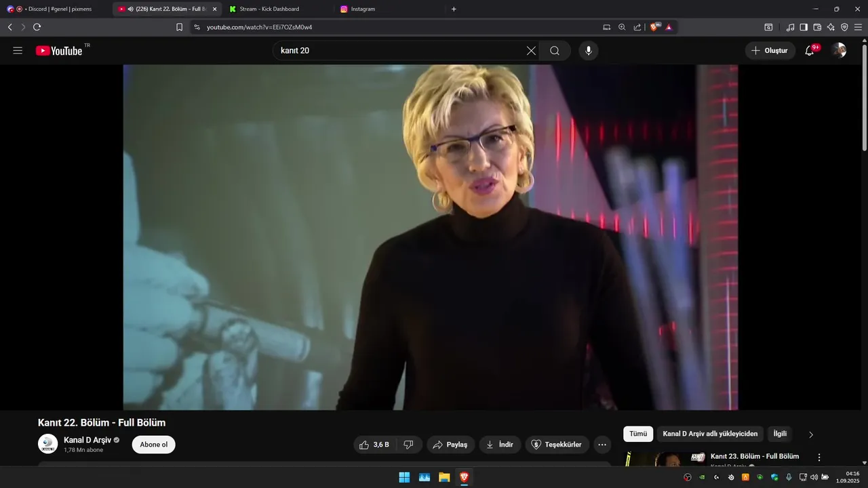
Task: Click the Kanıt 23. Bölüm thumbnail
Action: tap(665, 460)
